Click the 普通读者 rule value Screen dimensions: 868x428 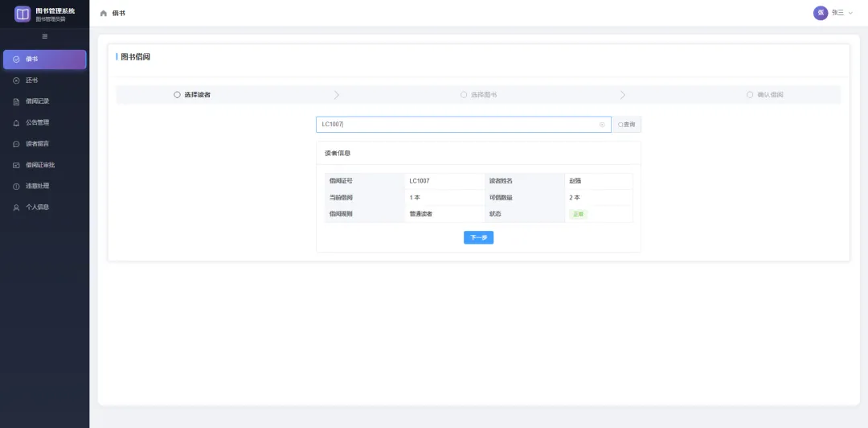point(420,214)
